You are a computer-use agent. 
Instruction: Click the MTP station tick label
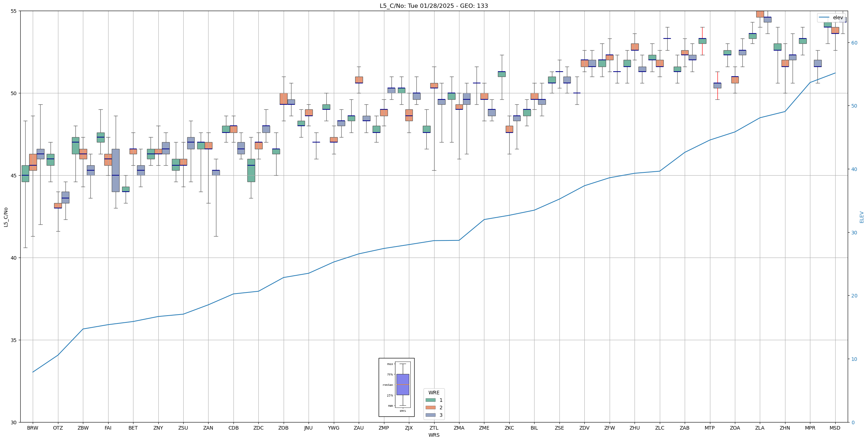[710, 428]
